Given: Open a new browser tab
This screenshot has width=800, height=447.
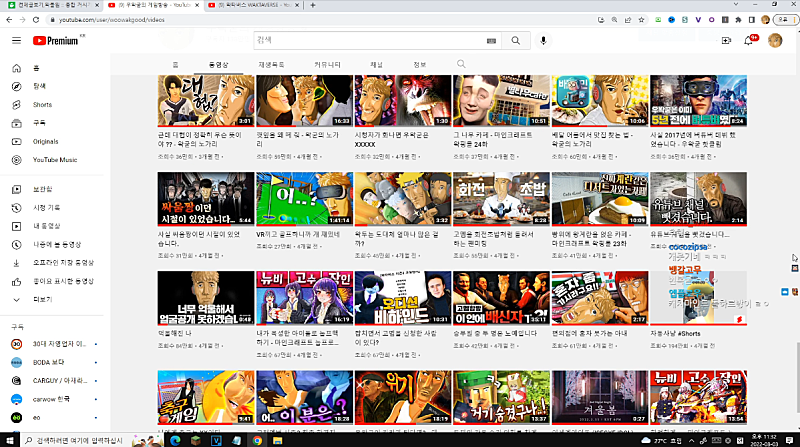Looking at the screenshot, I should coord(313,5).
